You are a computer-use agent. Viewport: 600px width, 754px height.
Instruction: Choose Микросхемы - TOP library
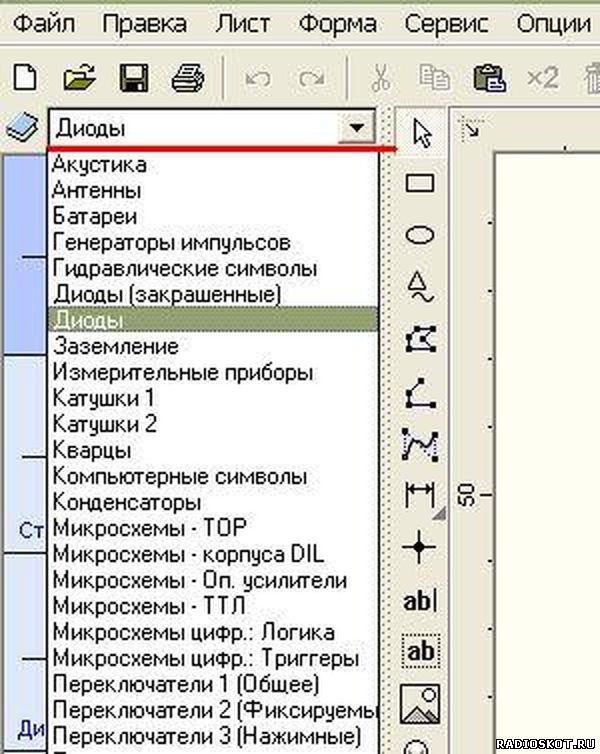pos(213,528)
